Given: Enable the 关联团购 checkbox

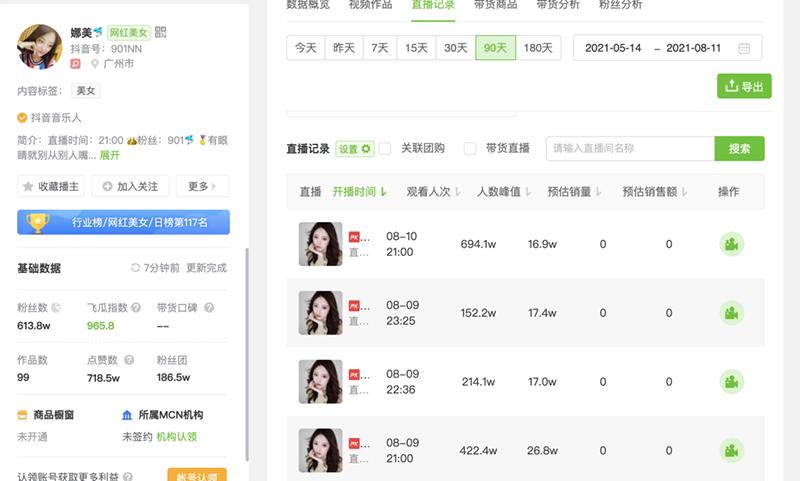Looking at the screenshot, I should (x=385, y=149).
